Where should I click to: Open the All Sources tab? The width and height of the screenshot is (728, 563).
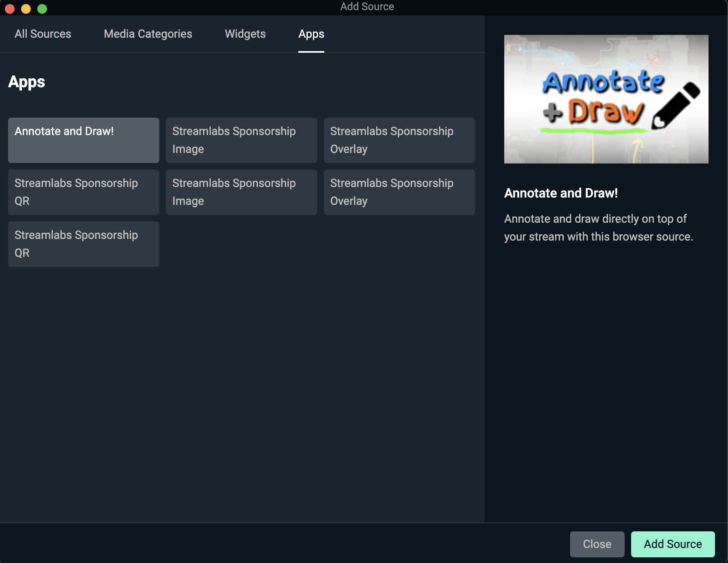pyautogui.click(x=43, y=34)
